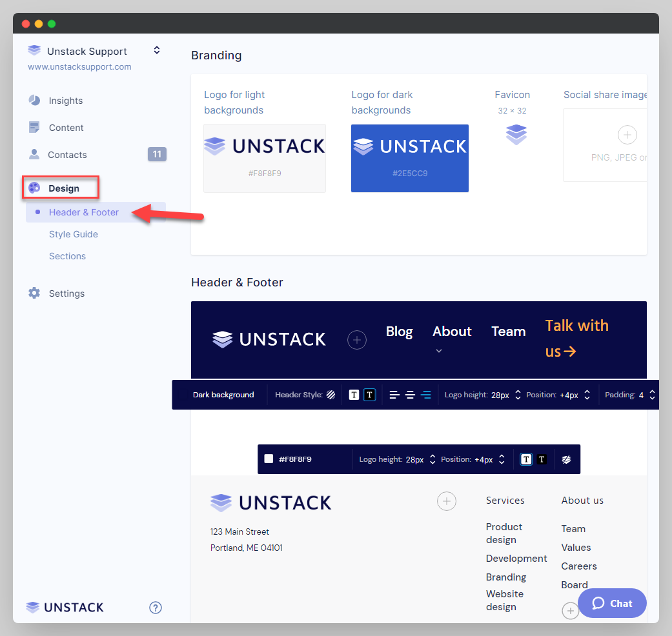The image size is (672, 636).
Task: Open the Sections menu item
Action: [x=67, y=255]
